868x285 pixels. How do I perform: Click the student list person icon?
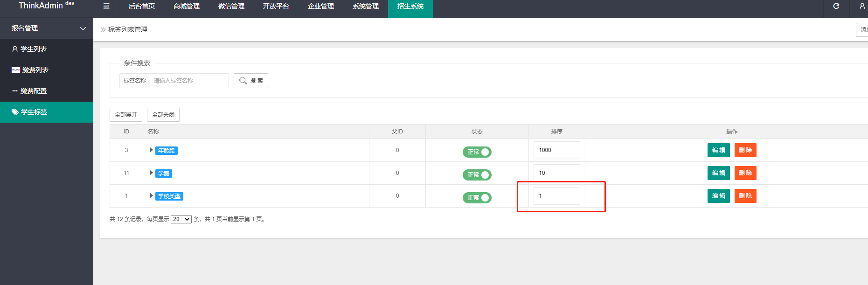(15, 49)
